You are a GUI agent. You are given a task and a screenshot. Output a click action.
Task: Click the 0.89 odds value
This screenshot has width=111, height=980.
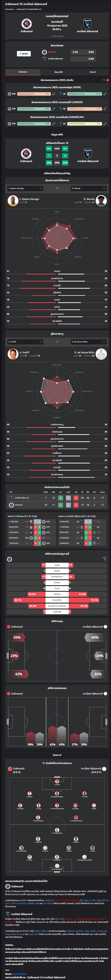[91, 52]
